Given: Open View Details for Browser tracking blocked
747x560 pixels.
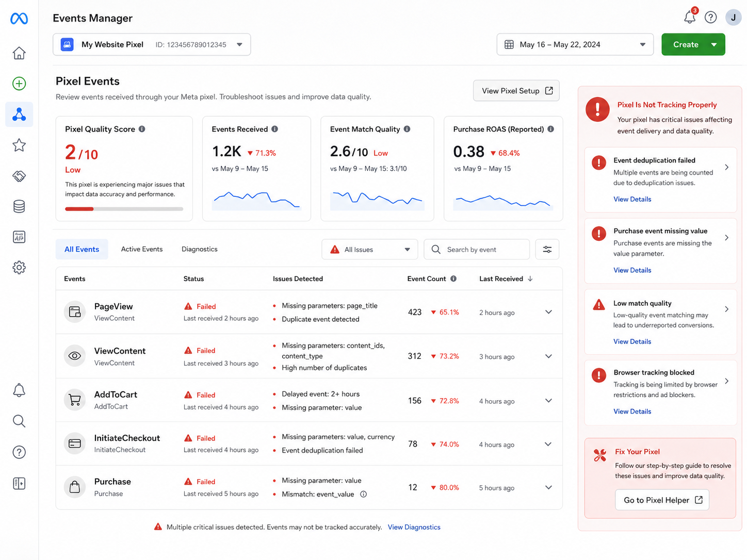Looking at the screenshot, I should tap(632, 411).
